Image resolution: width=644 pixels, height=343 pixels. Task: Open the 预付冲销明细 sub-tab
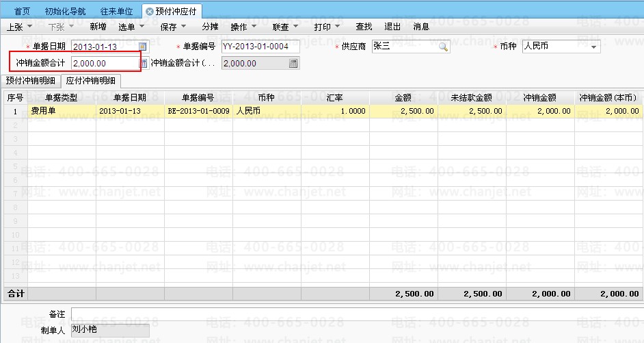30,81
